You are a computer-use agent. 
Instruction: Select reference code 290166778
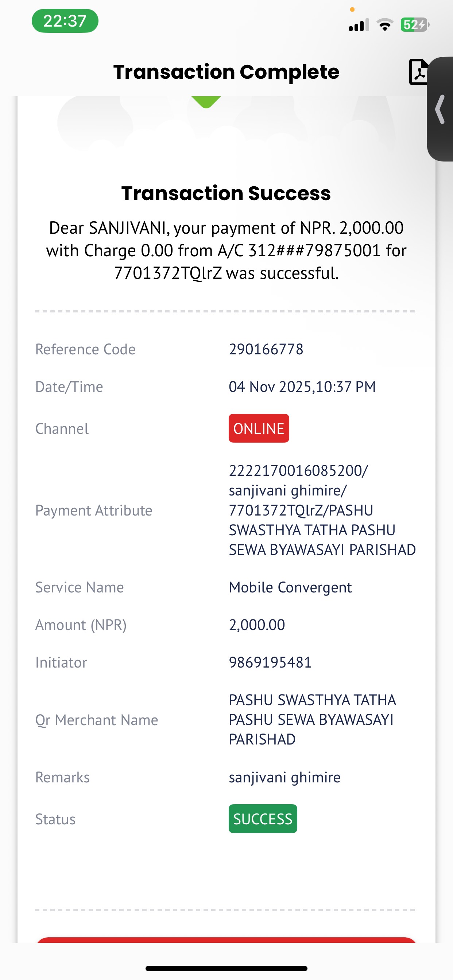click(266, 349)
